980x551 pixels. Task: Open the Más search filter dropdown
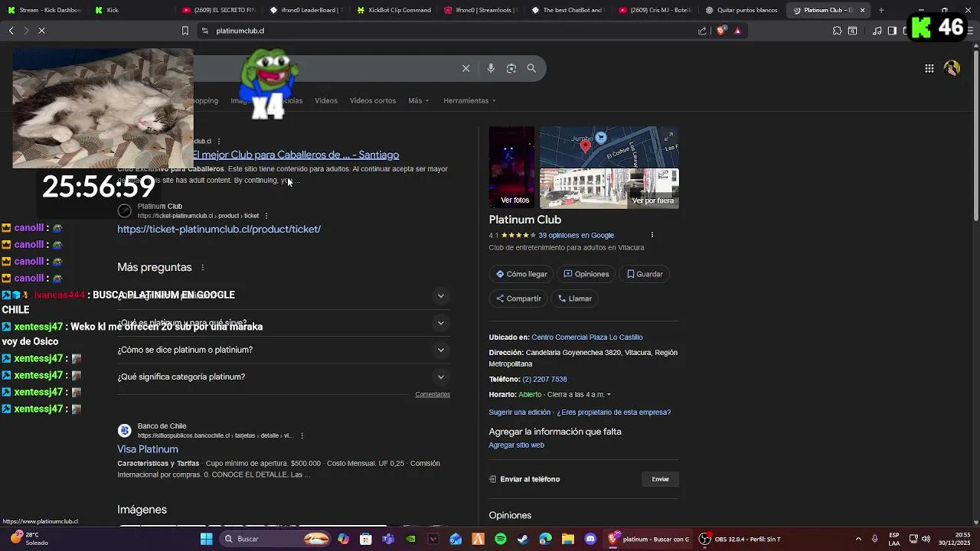(418, 100)
